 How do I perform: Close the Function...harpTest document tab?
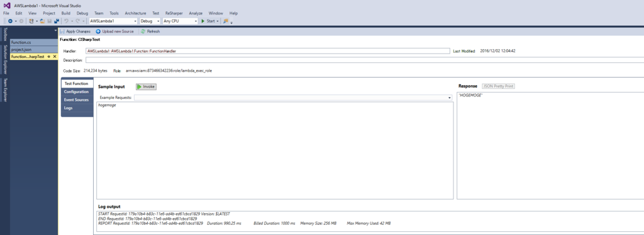tap(55, 56)
